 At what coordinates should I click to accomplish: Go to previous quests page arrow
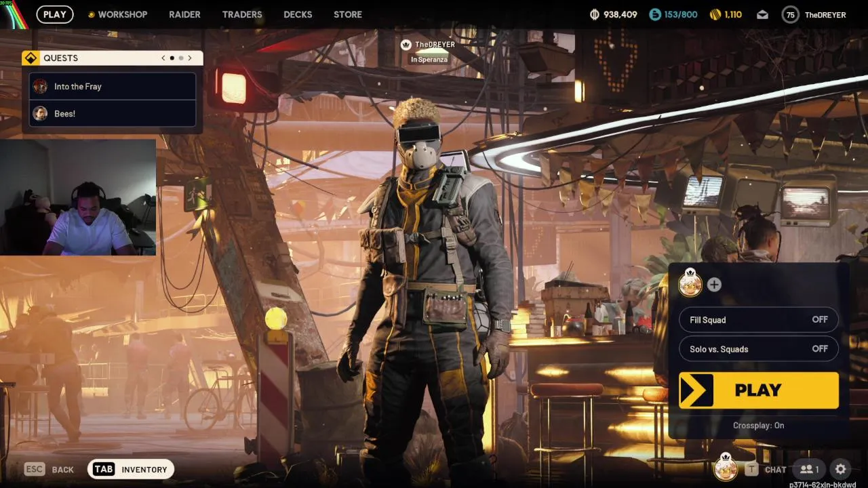pos(163,58)
